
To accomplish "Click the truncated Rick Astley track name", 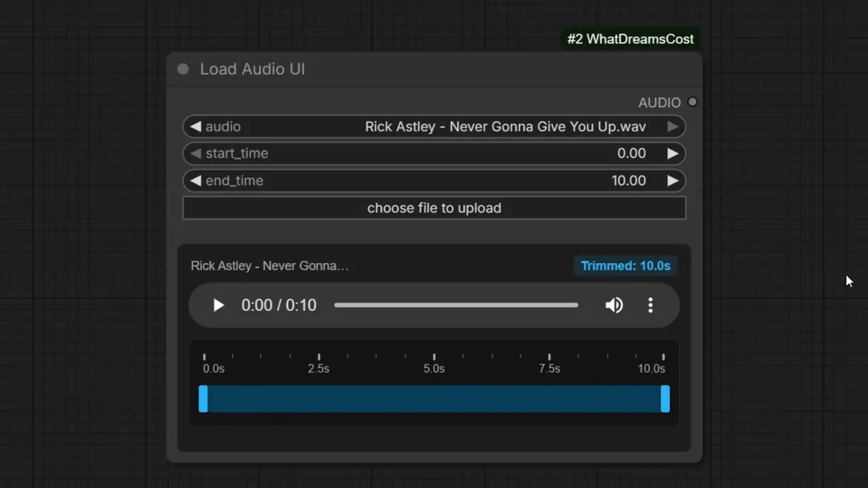I will 270,266.
